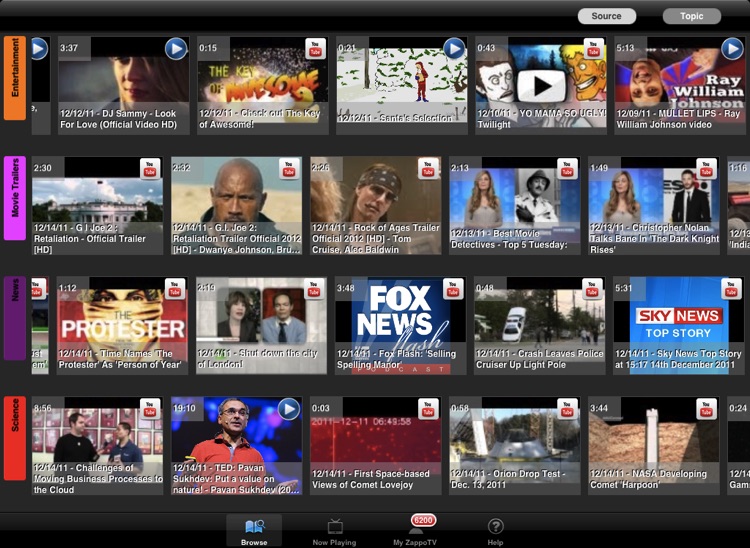Click YouTube icon on city of London video
750x548 pixels.
coord(314,289)
